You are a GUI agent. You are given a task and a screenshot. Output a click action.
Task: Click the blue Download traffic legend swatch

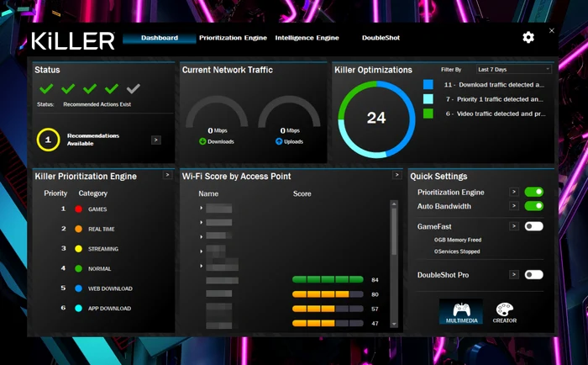point(428,84)
